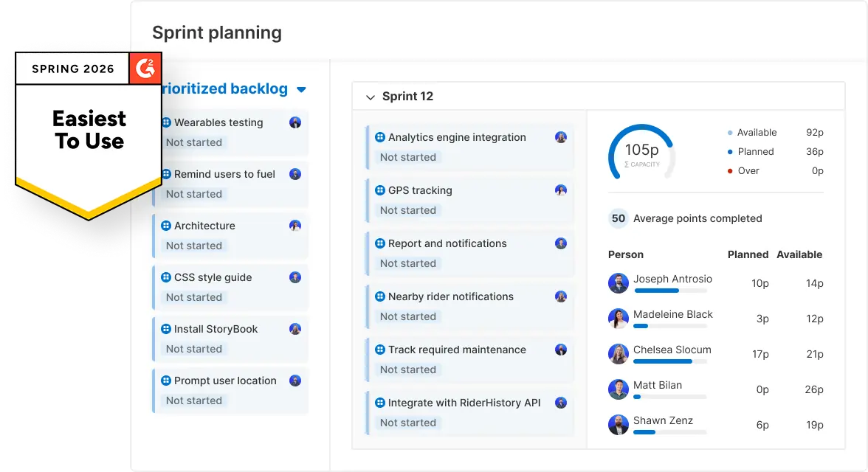868x472 pixels.
Task: Click the Integrate with RiderHistory API assignee avatar
Action: point(561,403)
